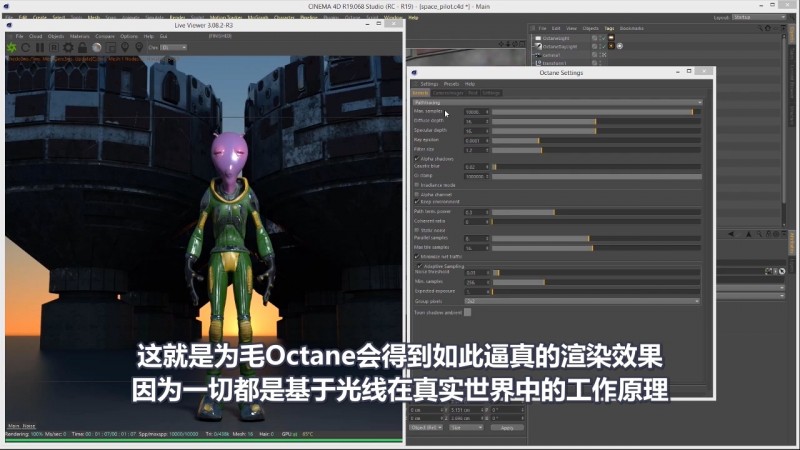800x450 pixels.
Task: Pause the Live Viewer render
Action: pos(39,47)
